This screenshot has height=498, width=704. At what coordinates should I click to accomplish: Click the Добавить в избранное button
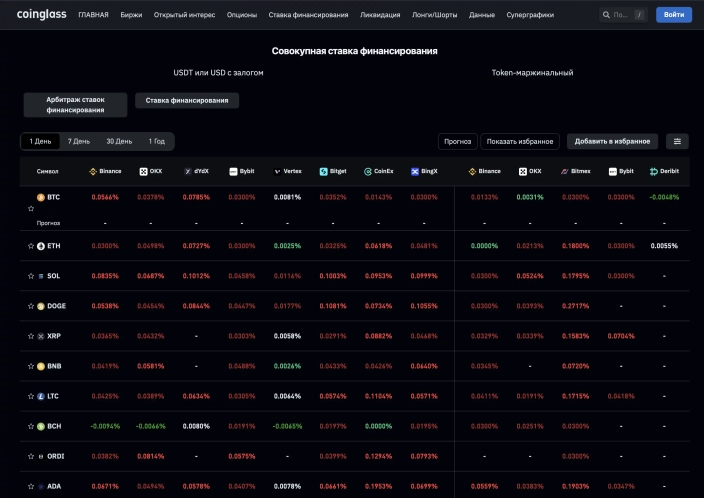pyautogui.click(x=614, y=142)
